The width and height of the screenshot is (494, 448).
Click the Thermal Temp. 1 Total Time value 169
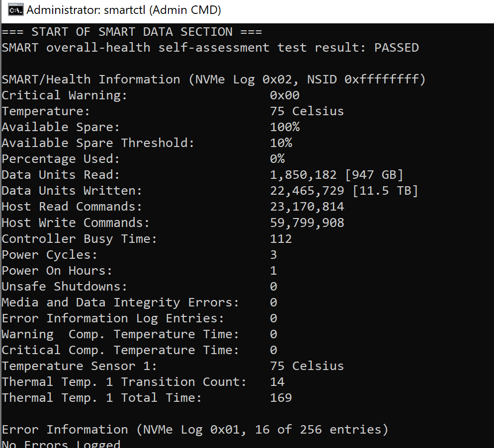(x=281, y=398)
